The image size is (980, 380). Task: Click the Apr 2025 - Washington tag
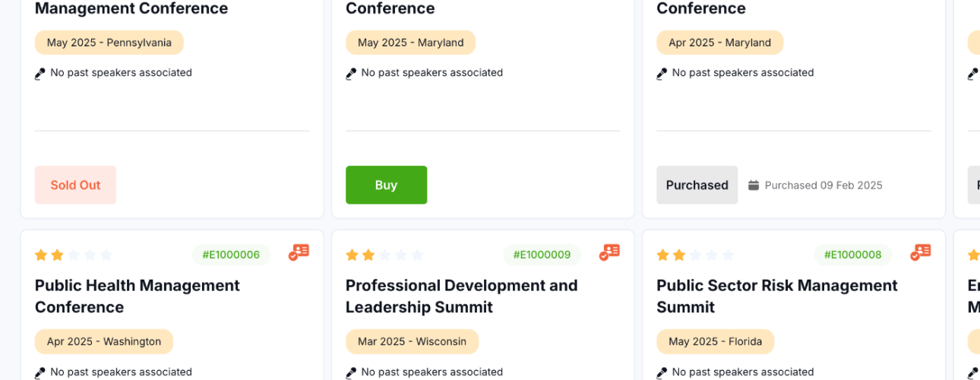click(x=104, y=341)
